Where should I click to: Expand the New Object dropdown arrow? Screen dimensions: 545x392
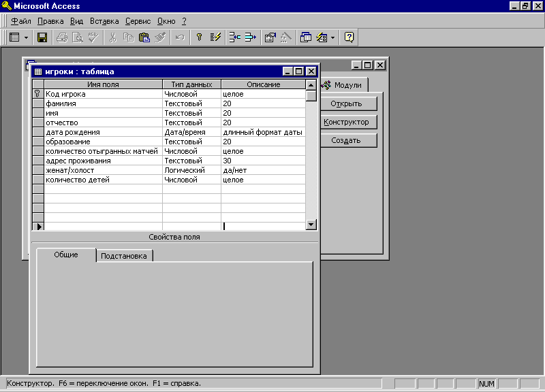click(x=332, y=37)
